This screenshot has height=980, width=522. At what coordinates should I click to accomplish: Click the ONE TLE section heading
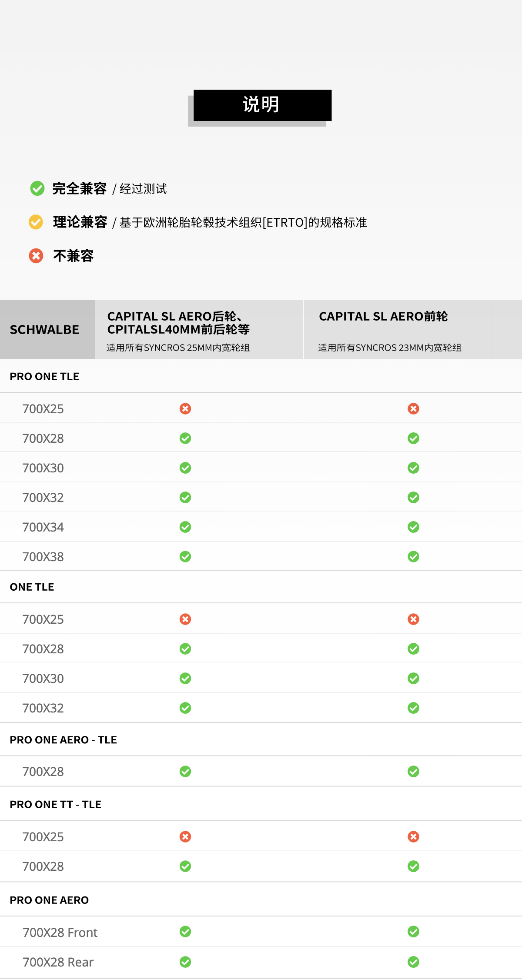(32, 587)
